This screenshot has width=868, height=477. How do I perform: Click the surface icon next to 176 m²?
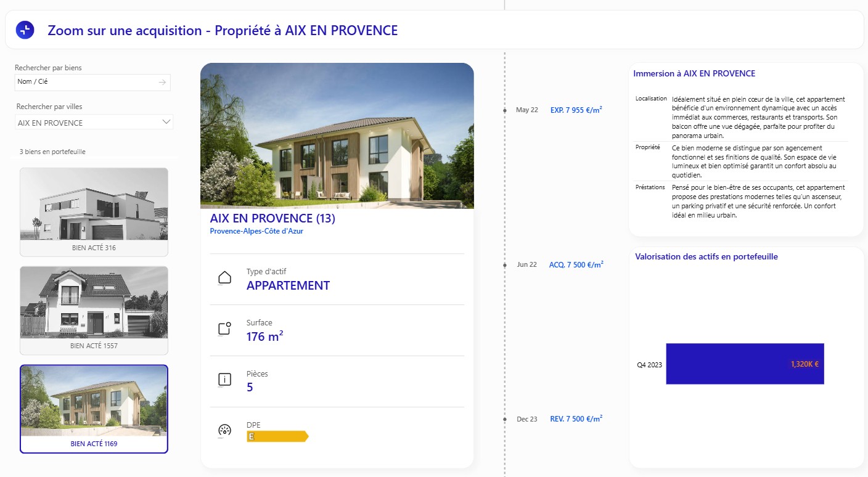tap(225, 329)
